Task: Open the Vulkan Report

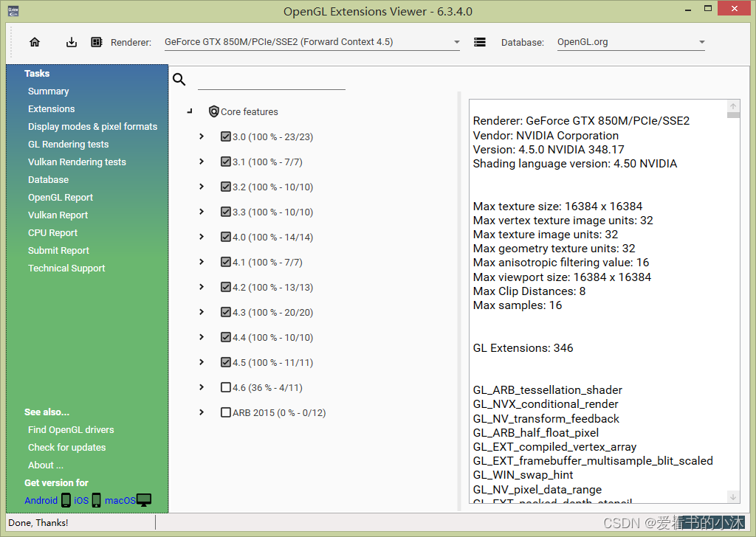Action: point(58,215)
